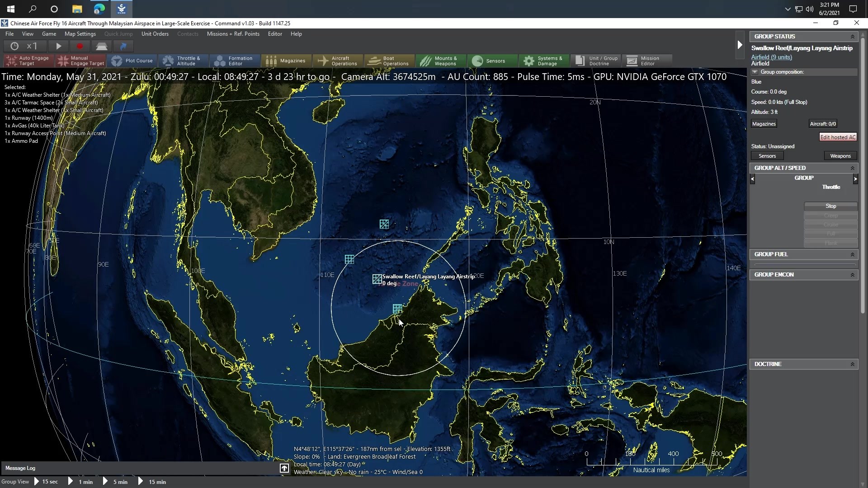Open the Magazines toolbar button

click(x=287, y=61)
